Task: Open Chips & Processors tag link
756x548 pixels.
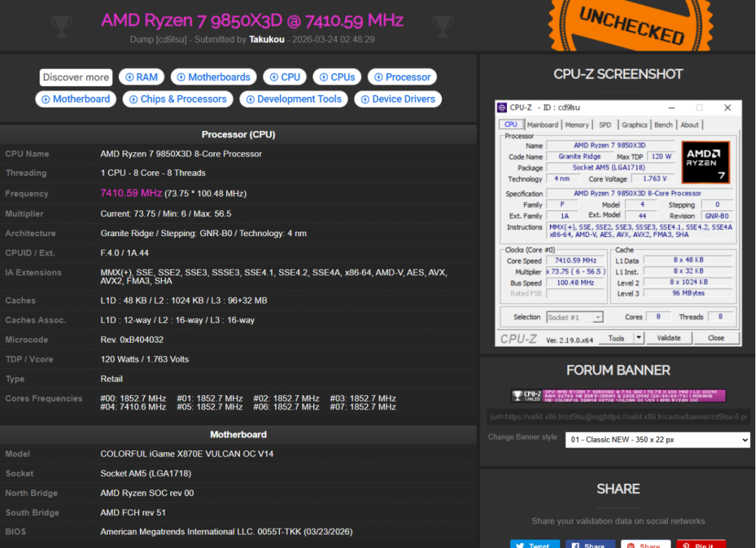Action: (x=178, y=100)
